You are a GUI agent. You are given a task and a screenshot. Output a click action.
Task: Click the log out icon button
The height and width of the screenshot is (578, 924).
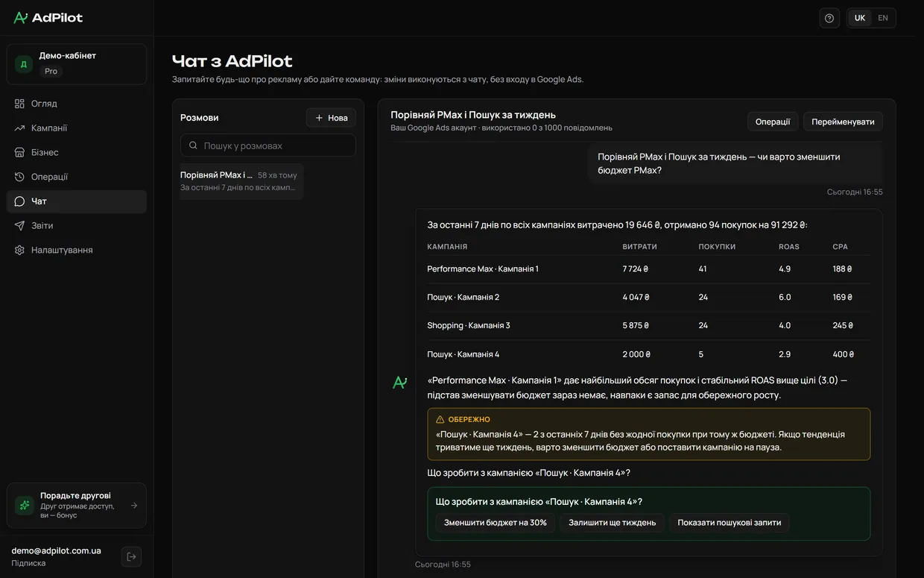(x=131, y=556)
